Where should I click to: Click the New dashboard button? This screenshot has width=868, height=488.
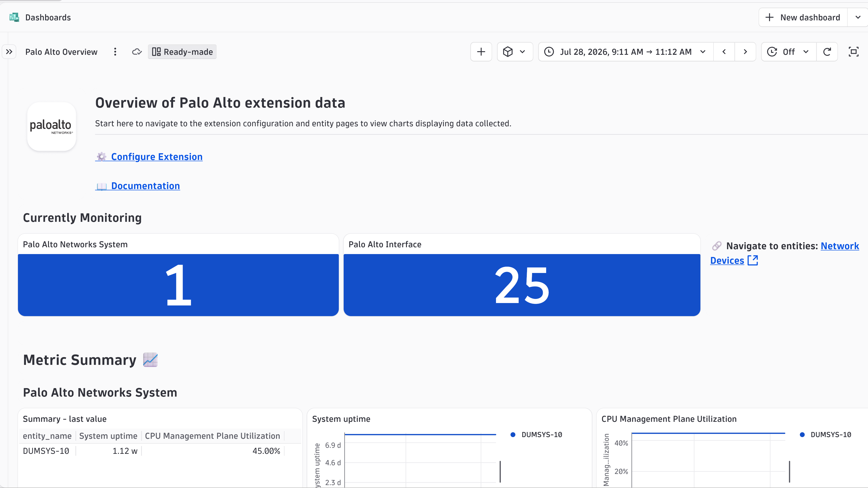tap(803, 17)
